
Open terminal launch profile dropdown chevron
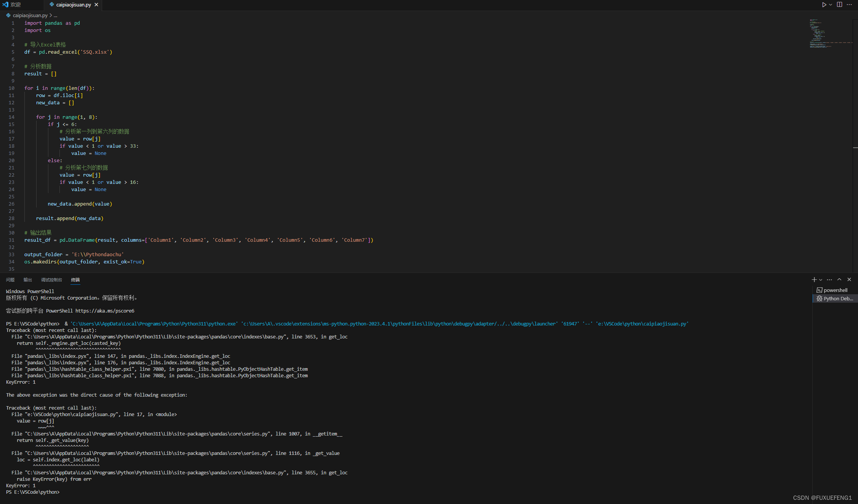point(821,280)
